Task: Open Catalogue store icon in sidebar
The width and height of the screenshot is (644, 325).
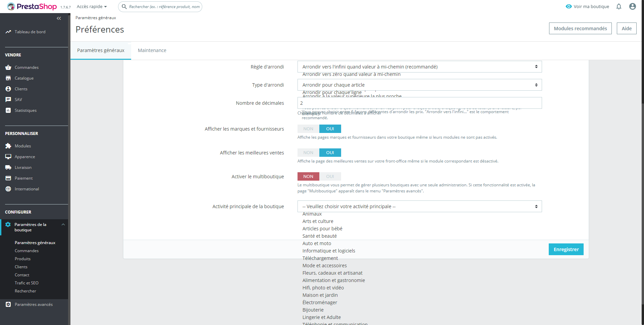Action: (x=8, y=78)
